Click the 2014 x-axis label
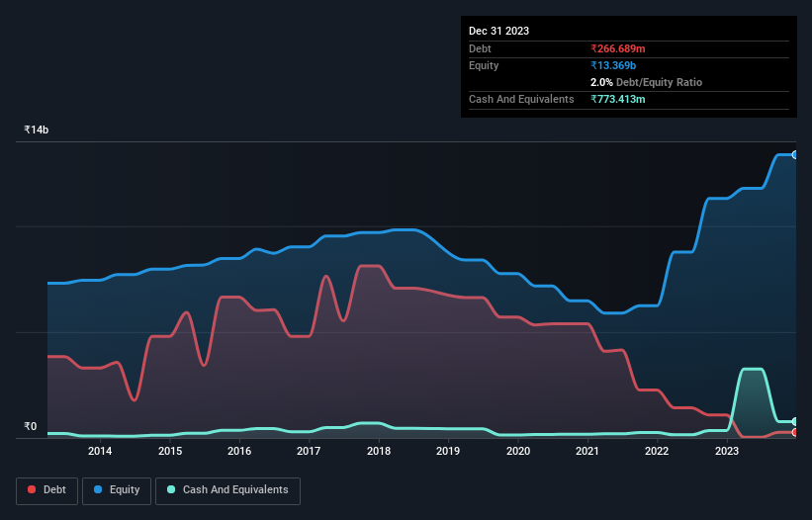The width and height of the screenshot is (812, 520). 100,451
